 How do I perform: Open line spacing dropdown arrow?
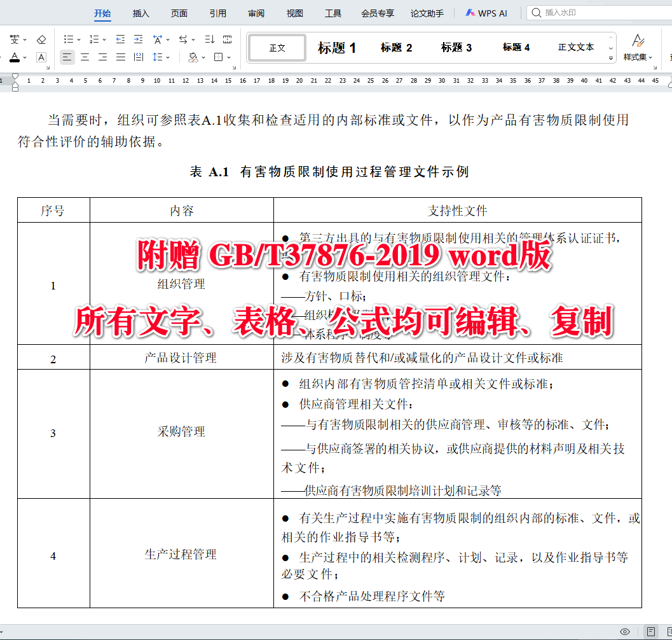tap(168, 57)
